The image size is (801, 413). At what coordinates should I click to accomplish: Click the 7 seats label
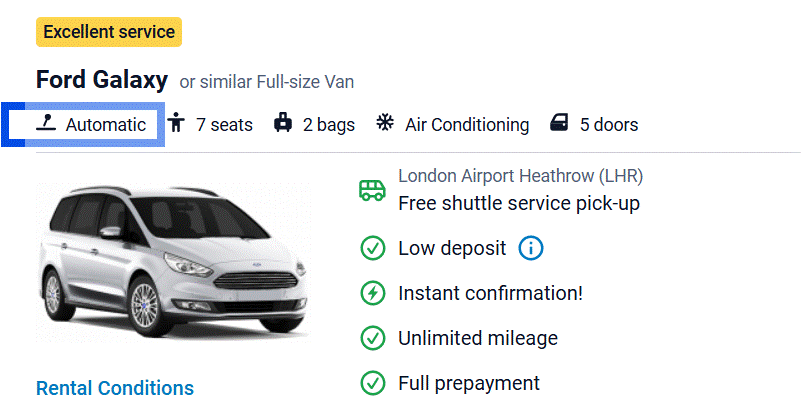pyautogui.click(x=224, y=125)
